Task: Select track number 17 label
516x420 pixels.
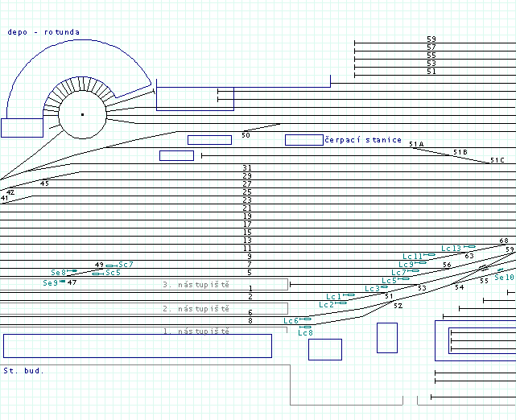Action: 247,224
